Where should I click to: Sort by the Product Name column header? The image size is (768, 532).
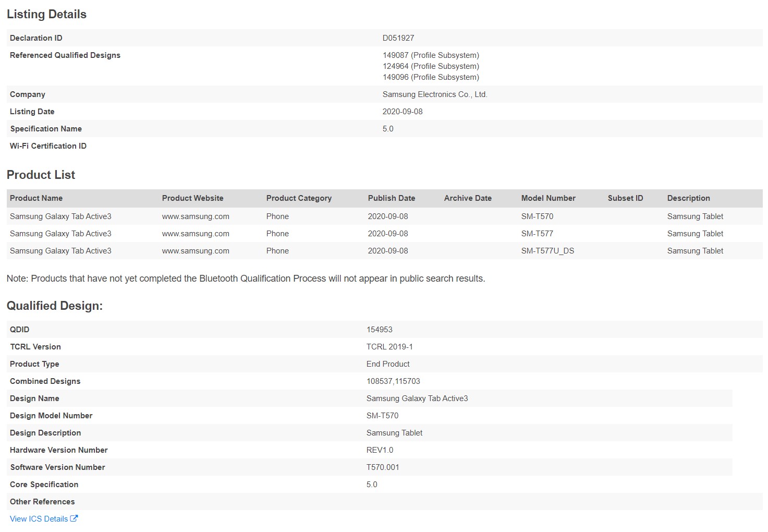pyautogui.click(x=36, y=198)
